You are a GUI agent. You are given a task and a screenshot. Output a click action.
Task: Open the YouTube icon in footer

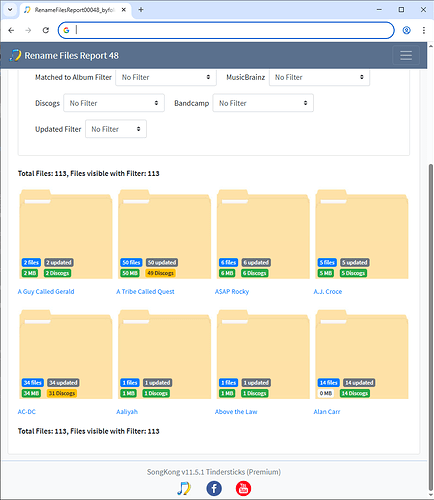coord(243,488)
